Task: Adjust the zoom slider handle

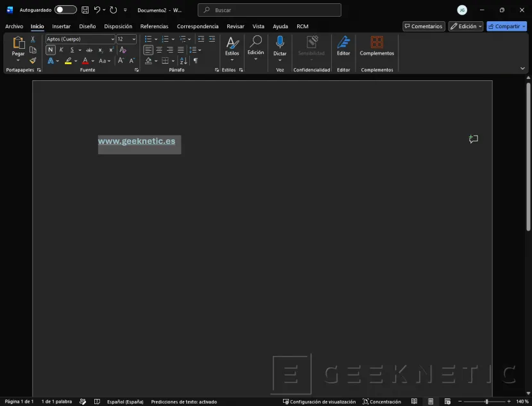Action: pos(486,402)
